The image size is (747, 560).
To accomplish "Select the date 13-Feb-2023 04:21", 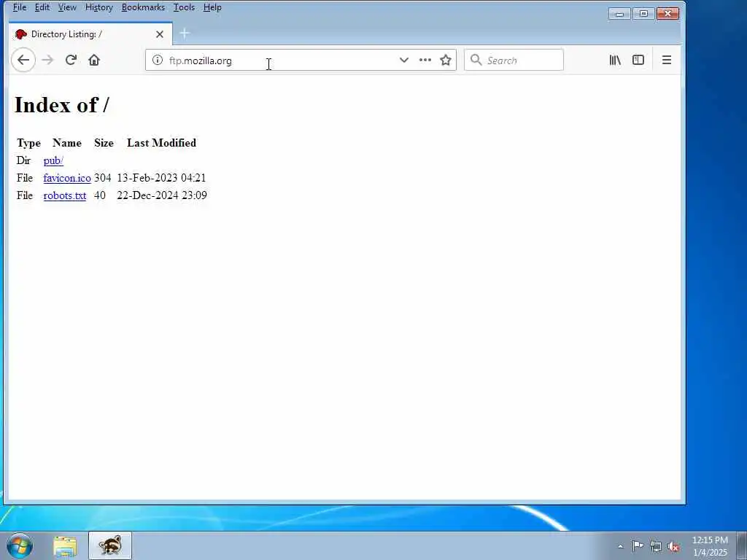I will tap(161, 178).
